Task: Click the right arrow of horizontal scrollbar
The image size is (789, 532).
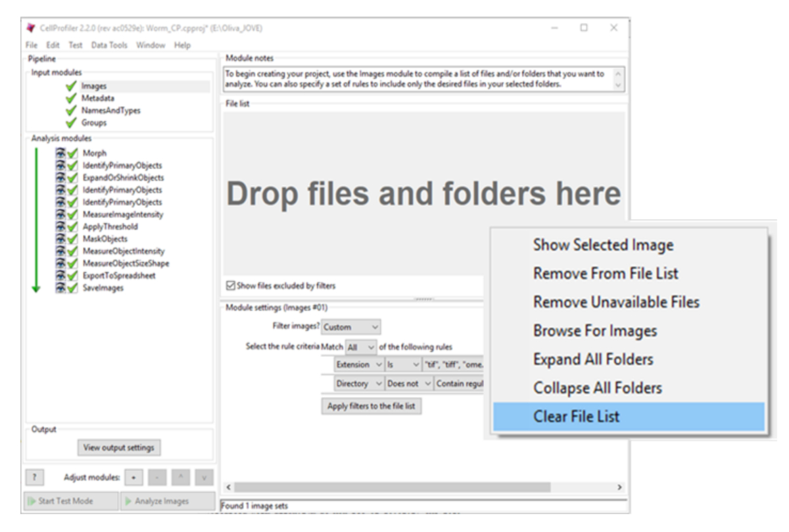Action: [619, 487]
